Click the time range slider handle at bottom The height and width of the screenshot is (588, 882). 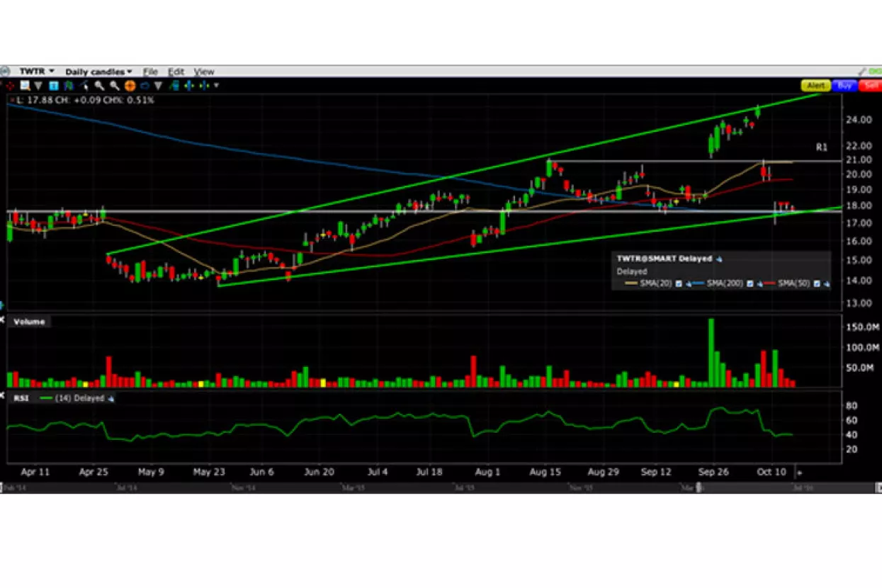coord(699,487)
